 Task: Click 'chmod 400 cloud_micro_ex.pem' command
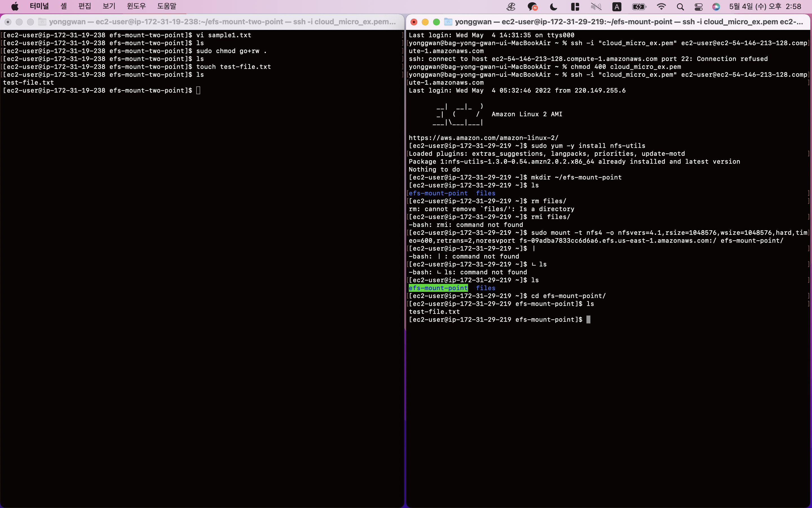point(626,67)
